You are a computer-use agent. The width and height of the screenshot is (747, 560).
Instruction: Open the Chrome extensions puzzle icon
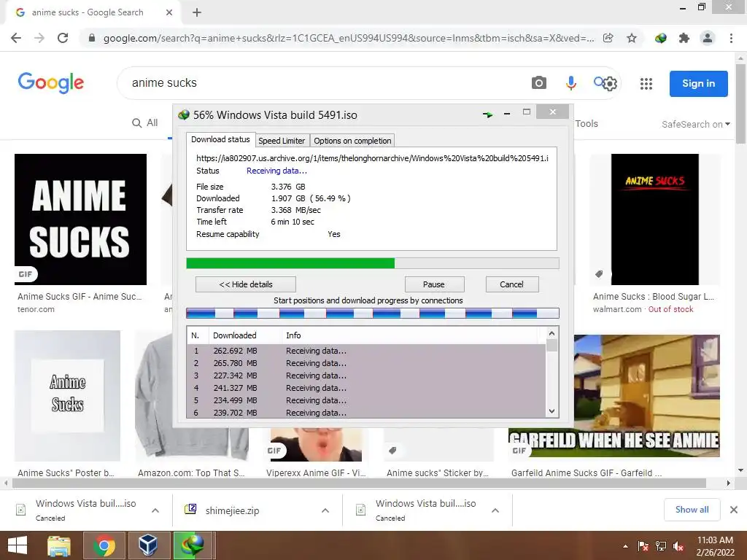[684, 38]
